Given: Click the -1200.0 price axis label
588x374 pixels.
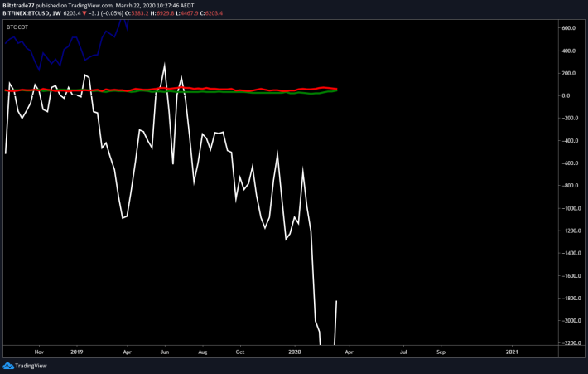Looking at the screenshot, I should (571, 231).
